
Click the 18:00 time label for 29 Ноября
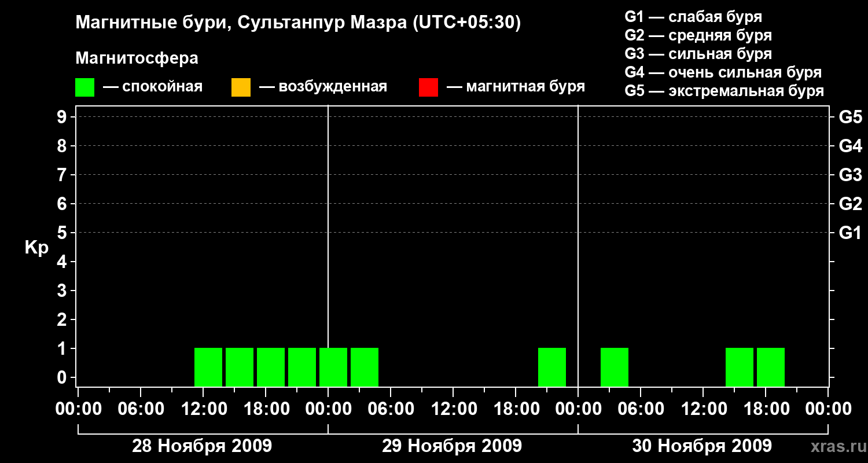click(x=516, y=409)
